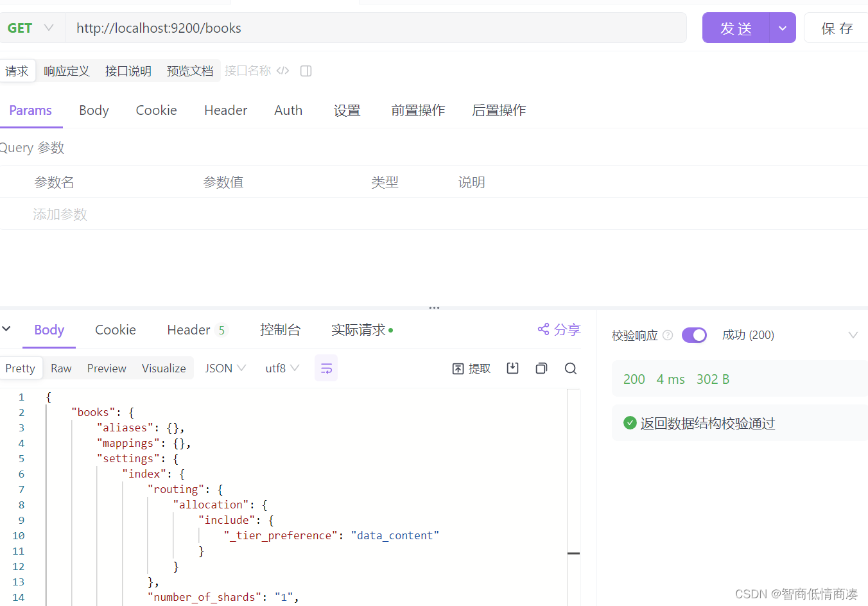Download the response body
Screen dimensions: 868x606
pyautogui.click(x=512, y=368)
